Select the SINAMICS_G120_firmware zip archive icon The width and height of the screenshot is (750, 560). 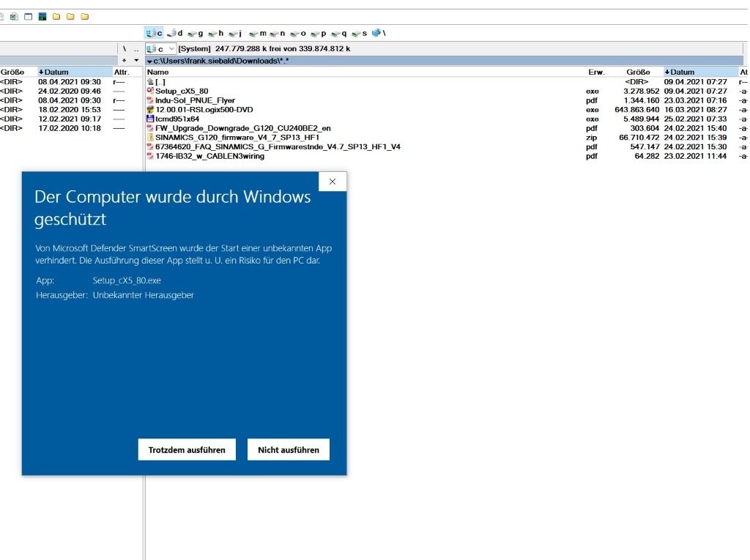pyautogui.click(x=150, y=137)
